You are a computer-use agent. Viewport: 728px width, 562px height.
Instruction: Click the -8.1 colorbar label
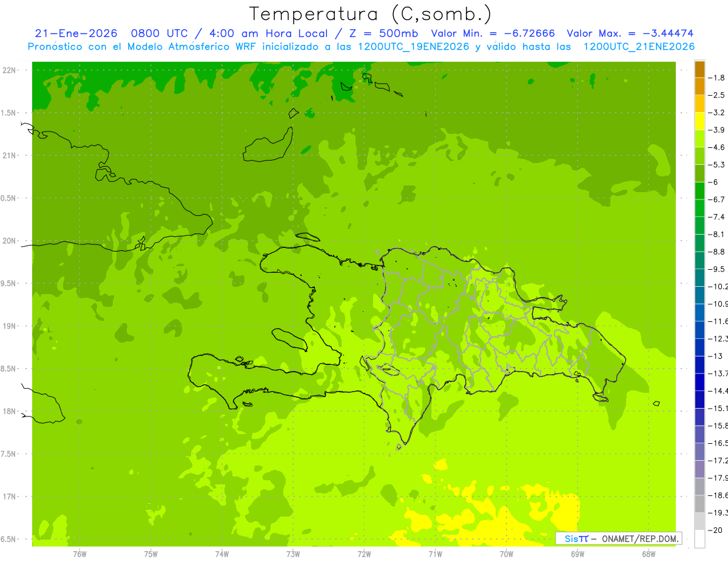coord(717,234)
